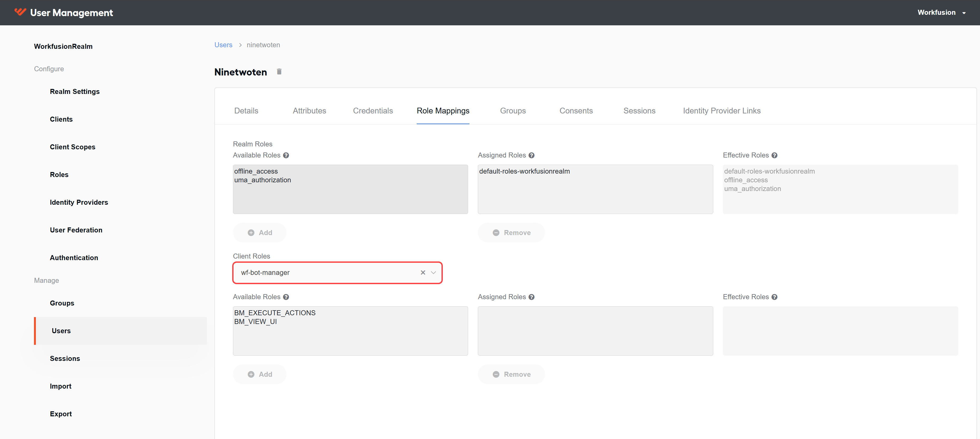The height and width of the screenshot is (439, 980).
Task: Select offline_access in Available Roles
Action: point(256,171)
